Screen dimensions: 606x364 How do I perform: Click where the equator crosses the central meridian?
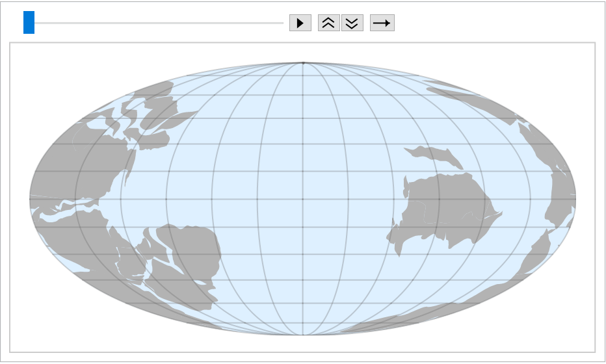point(303,199)
